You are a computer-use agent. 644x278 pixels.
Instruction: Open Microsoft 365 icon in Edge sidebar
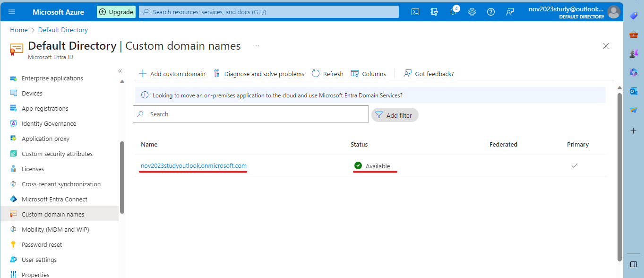click(x=634, y=72)
